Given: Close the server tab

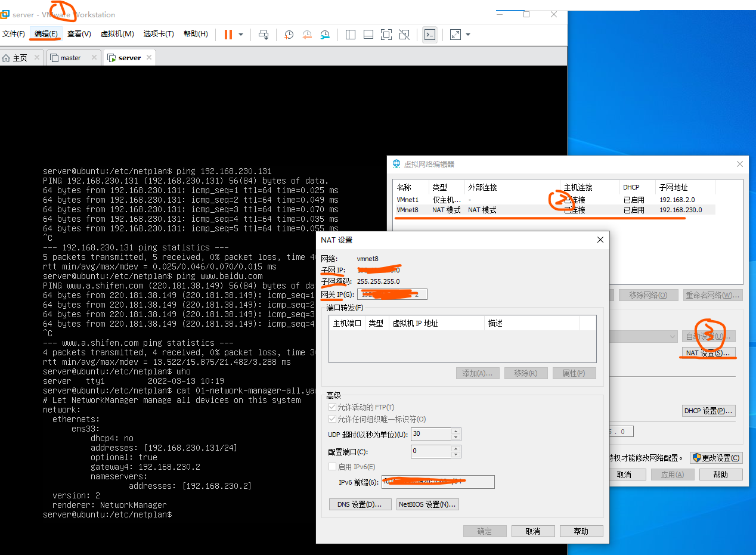Looking at the screenshot, I should point(149,58).
